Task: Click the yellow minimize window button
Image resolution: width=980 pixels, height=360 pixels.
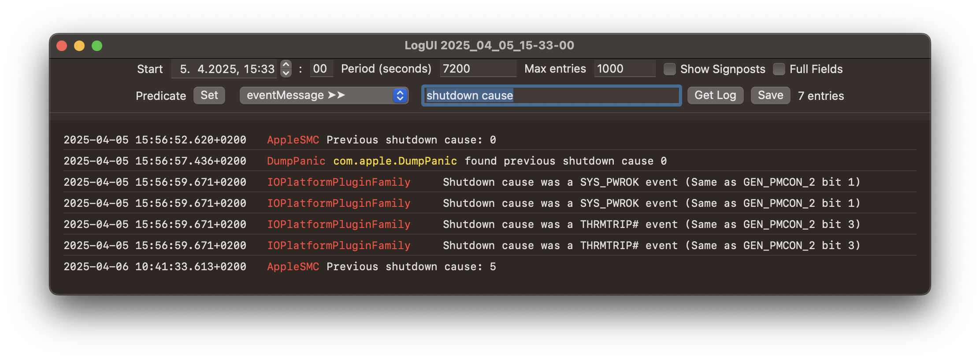Action: [x=79, y=46]
